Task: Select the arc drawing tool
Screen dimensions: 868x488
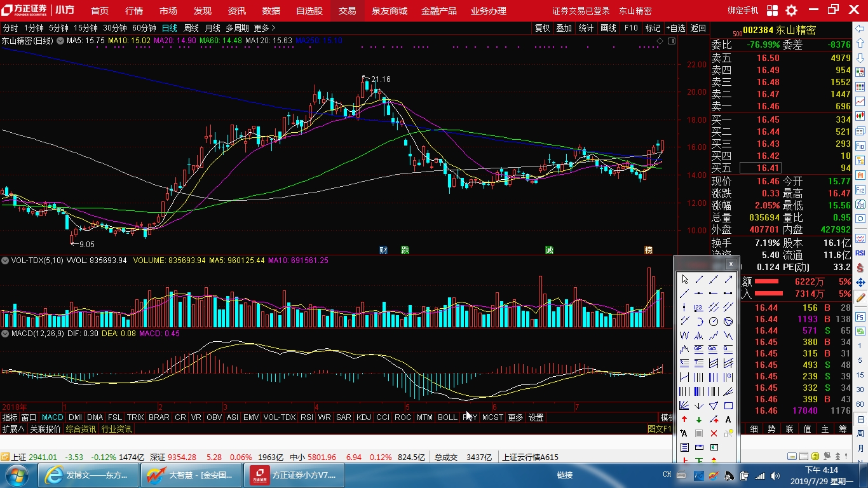Action: (x=699, y=321)
